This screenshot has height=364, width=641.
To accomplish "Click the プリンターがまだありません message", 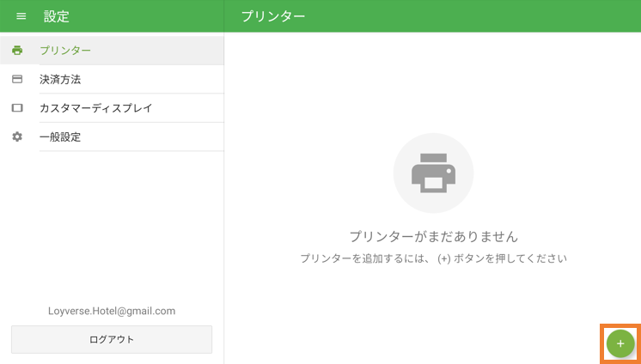I will [433, 236].
